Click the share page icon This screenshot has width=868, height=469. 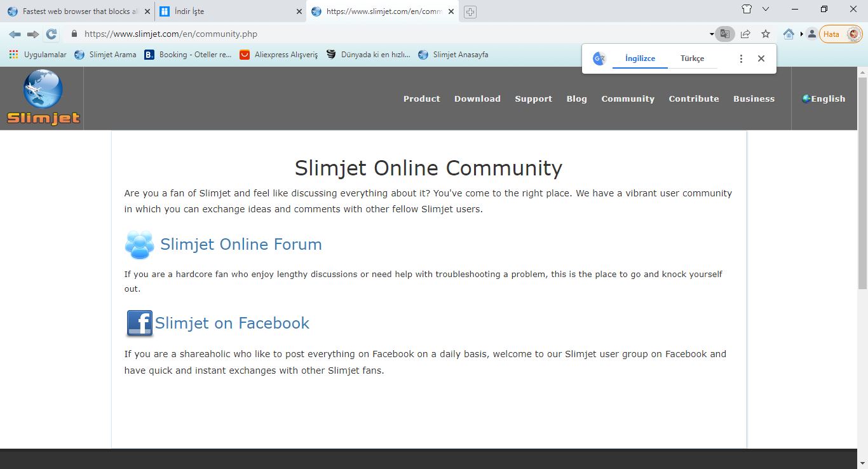[x=745, y=34]
